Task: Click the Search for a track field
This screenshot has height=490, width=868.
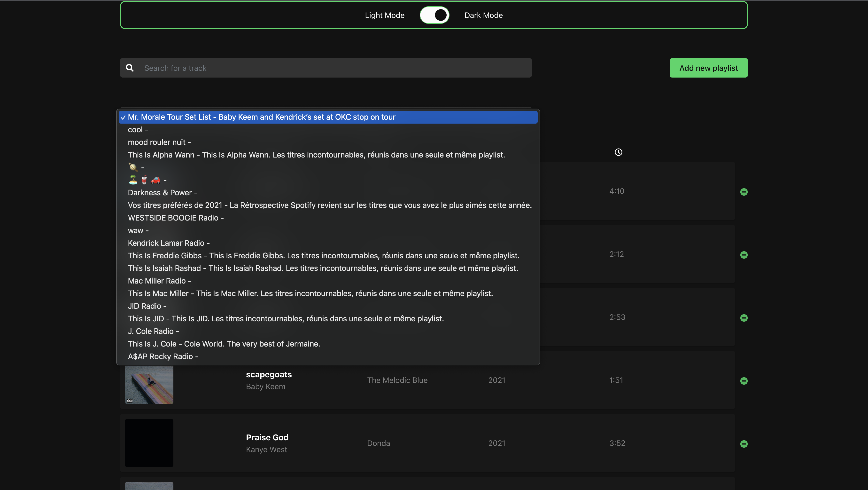Action: 333,68
